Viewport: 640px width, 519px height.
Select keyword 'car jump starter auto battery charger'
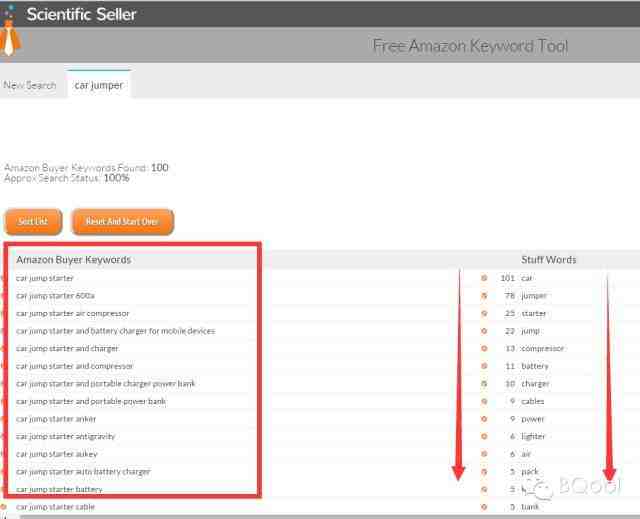(83, 472)
